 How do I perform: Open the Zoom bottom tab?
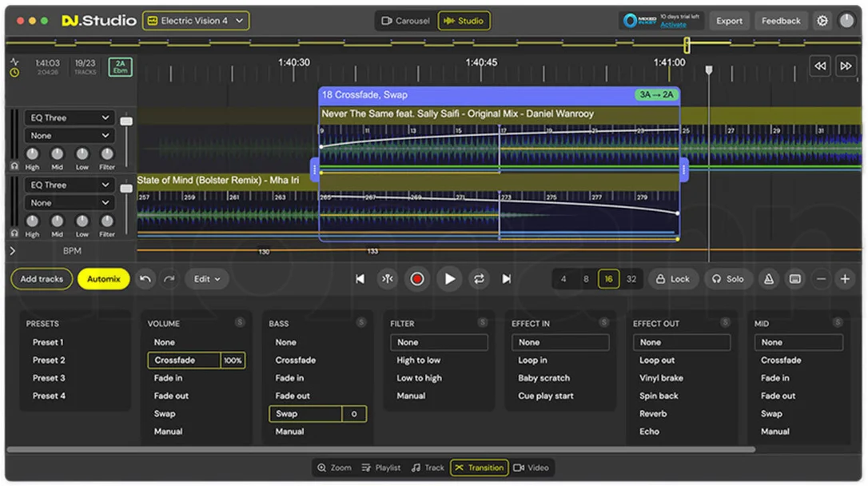[334, 468]
